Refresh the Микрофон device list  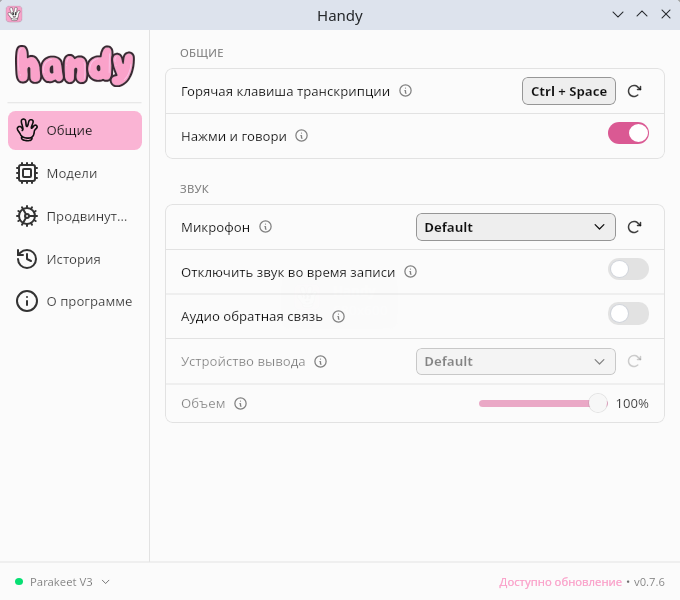pyautogui.click(x=634, y=227)
